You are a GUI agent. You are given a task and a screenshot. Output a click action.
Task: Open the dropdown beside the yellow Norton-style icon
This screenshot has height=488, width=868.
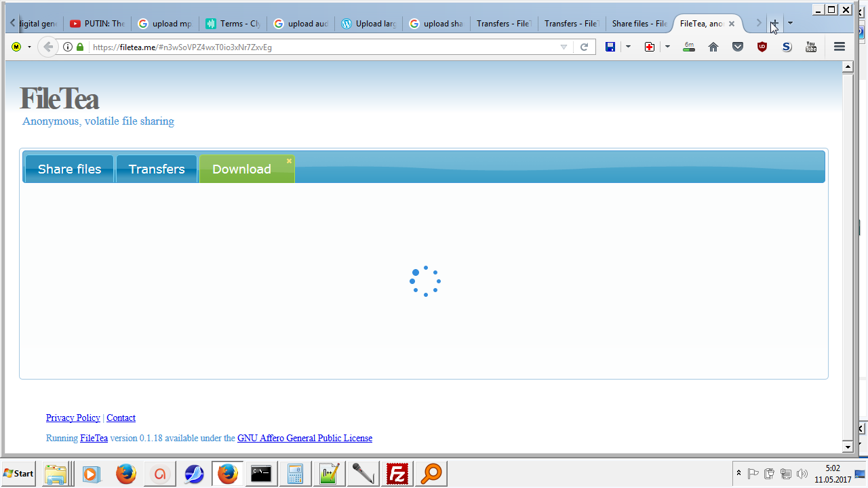tap(29, 47)
